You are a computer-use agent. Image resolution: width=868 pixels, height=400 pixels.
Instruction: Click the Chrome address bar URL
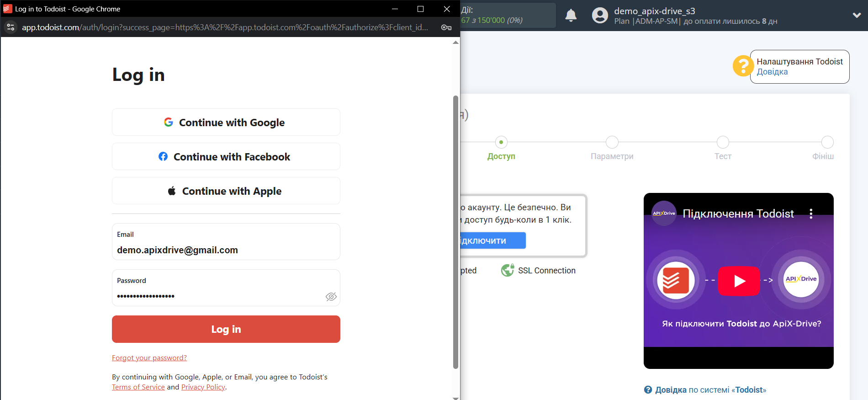pos(225,27)
